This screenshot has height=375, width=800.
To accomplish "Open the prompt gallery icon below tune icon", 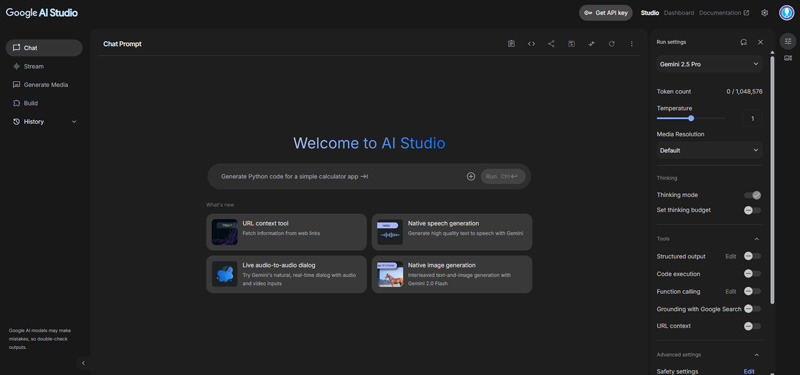I will pos(788,58).
